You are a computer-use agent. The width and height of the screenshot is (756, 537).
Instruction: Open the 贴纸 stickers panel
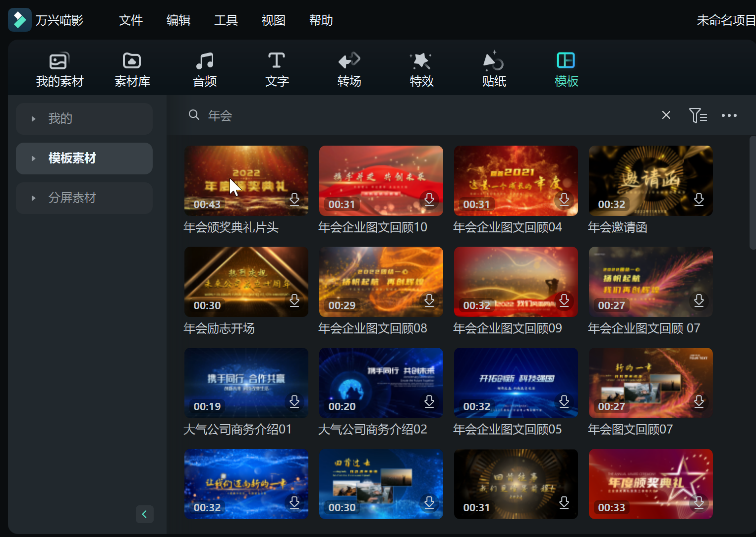tap(493, 68)
